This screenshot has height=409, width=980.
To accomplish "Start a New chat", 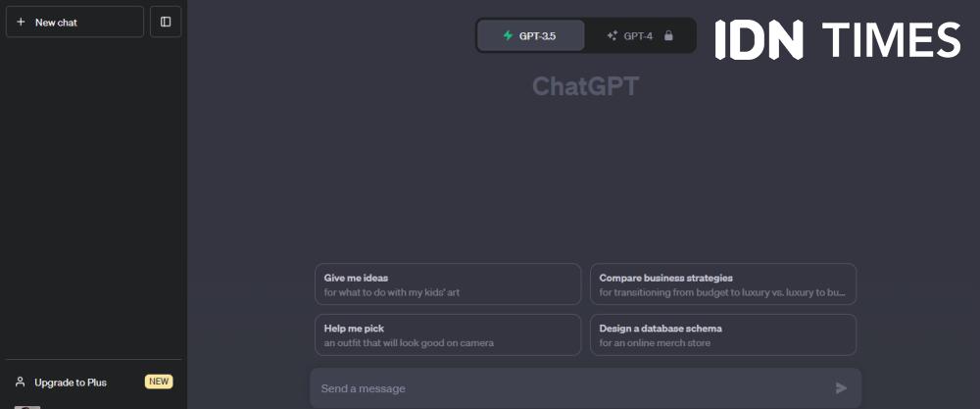I will [75, 22].
